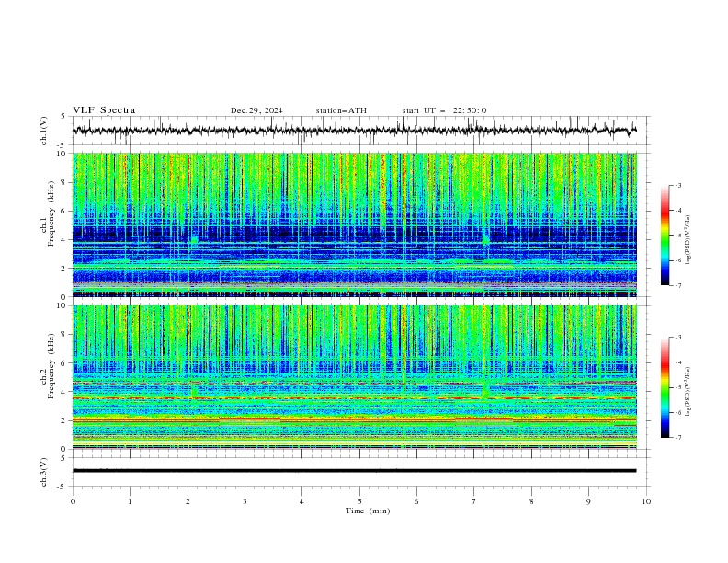Select the ch.1 "Frequency (kHz)" axis label

[x=51, y=213]
